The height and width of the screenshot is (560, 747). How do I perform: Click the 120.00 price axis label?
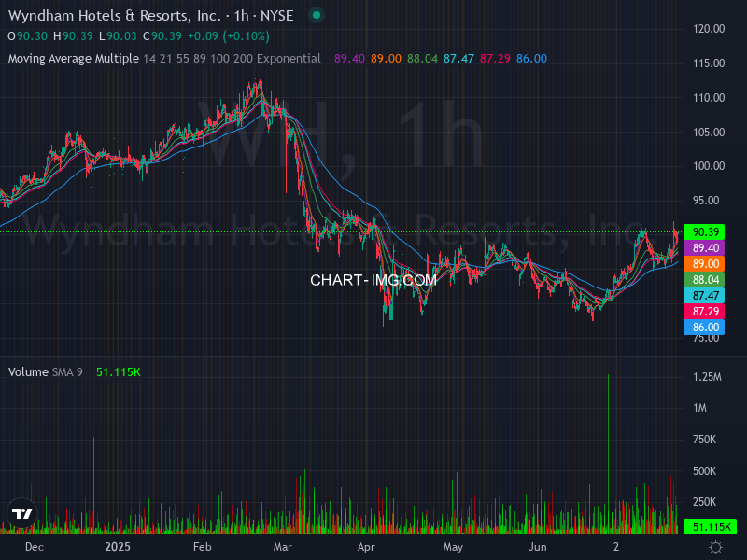709,29
